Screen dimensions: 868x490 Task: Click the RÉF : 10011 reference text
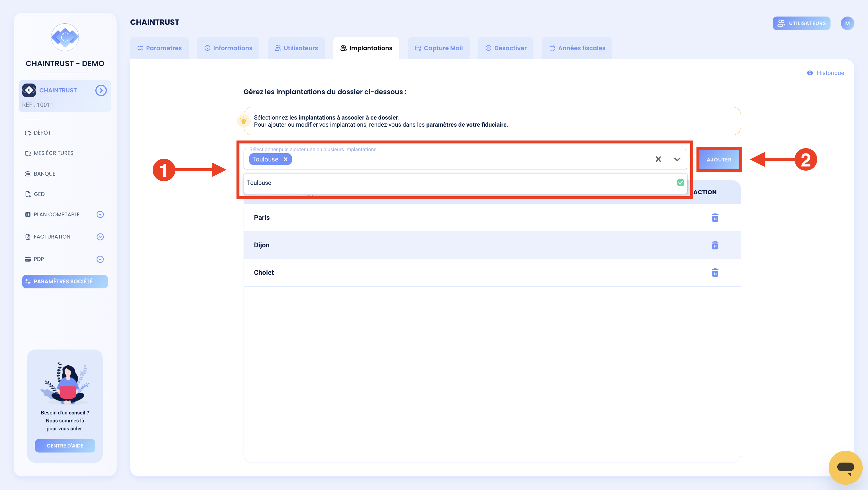coord(38,105)
